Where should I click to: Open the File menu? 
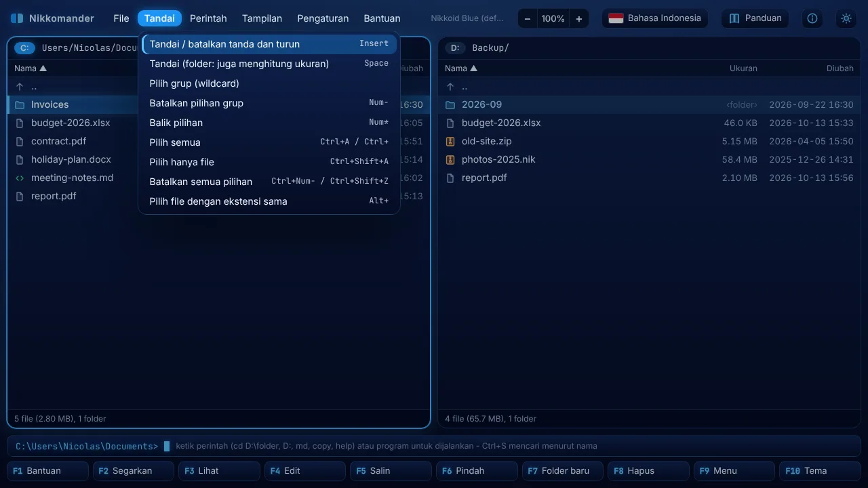point(121,18)
